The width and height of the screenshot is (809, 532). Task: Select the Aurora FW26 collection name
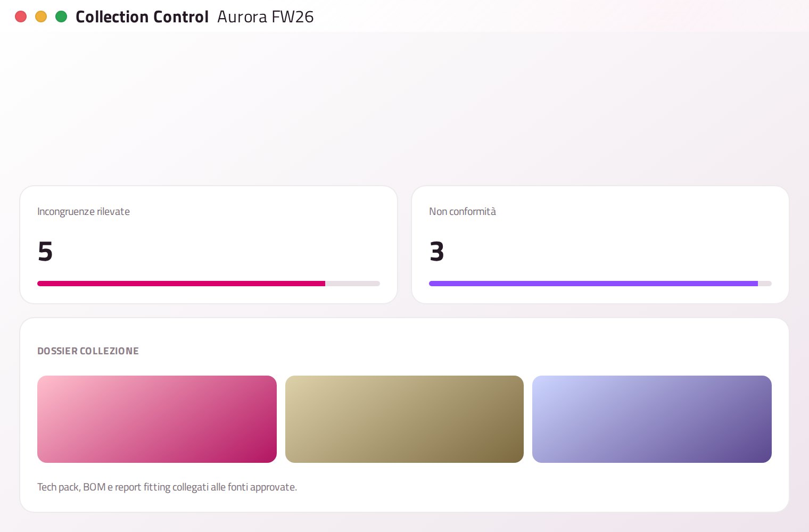(266, 17)
